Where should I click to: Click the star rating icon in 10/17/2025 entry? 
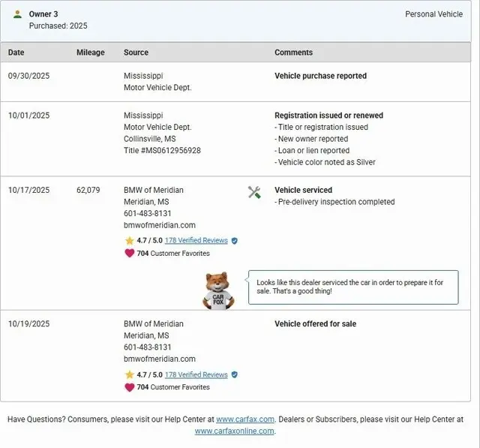pyautogui.click(x=129, y=241)
